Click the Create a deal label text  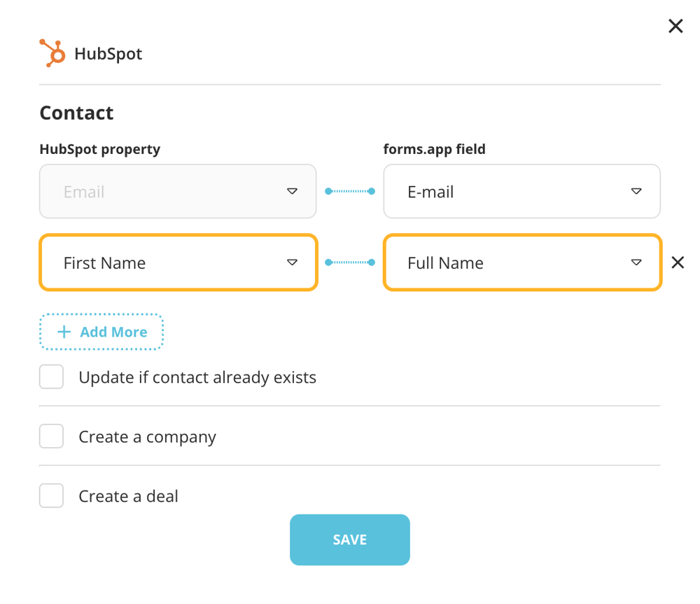[x=128, y=496]
